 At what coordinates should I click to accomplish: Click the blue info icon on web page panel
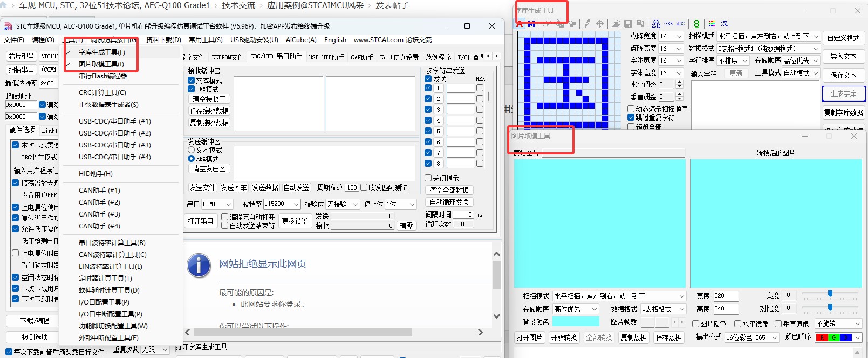click(x=199, y=265)
